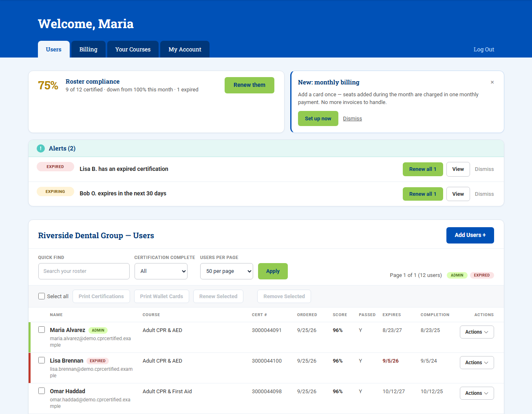
Task: Click cert number 3000044091
Action: [x=267, y=330]
